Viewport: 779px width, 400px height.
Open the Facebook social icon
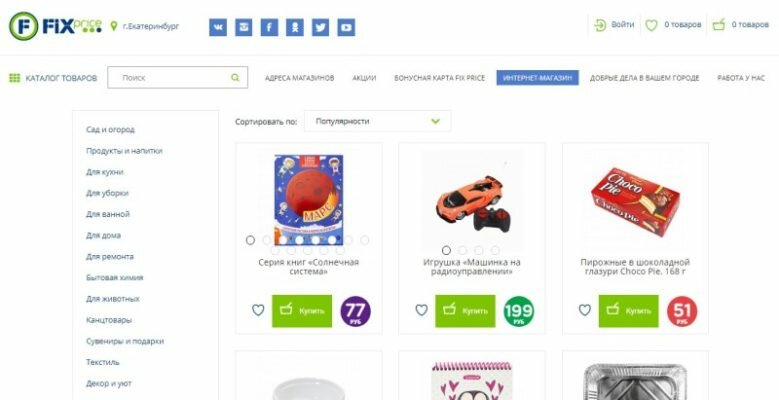pos(269,27)
